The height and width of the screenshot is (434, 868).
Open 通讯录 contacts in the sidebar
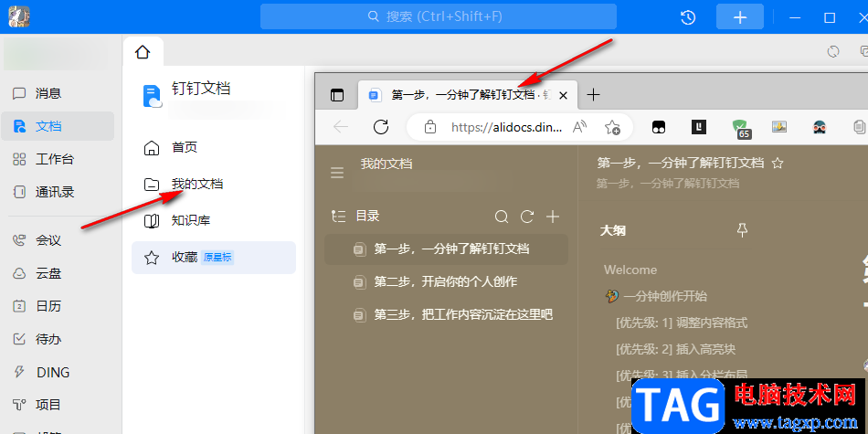point(58,192)
